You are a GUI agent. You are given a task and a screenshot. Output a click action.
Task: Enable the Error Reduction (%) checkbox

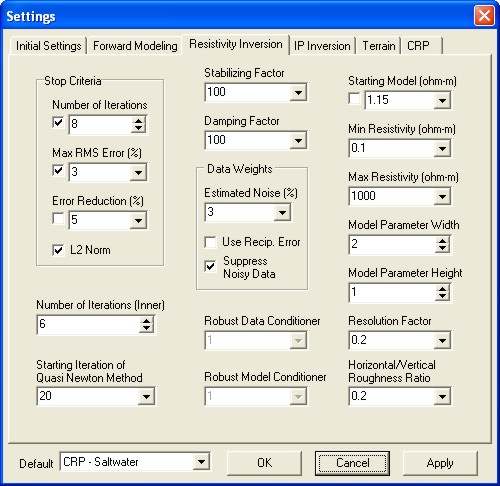coord(58,219)
